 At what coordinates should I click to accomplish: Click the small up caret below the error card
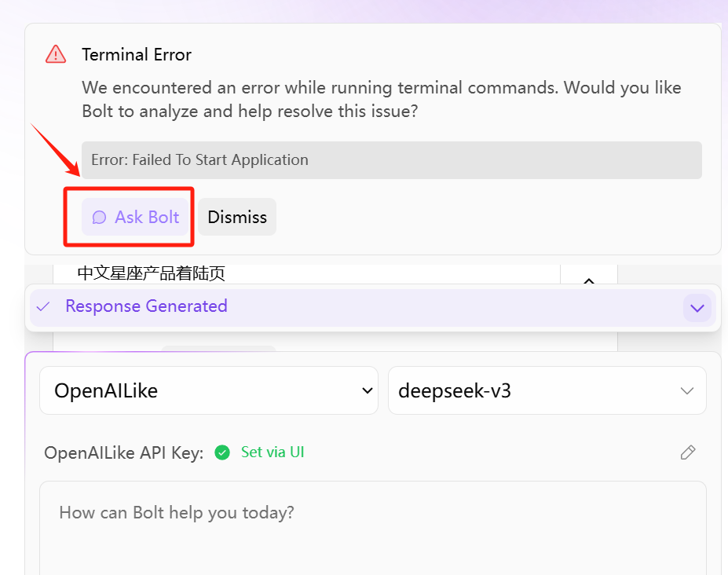point(589,280)
